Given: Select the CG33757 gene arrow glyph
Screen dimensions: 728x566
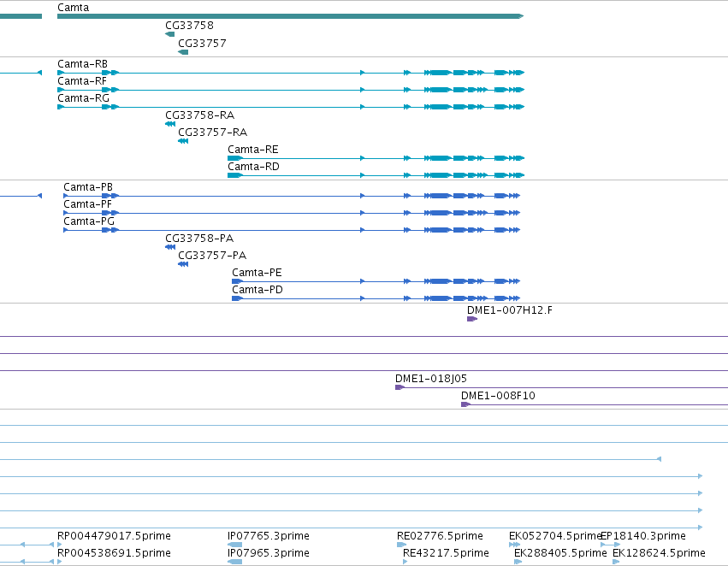Looking at the screenshot, I should (x=183, y=52).
